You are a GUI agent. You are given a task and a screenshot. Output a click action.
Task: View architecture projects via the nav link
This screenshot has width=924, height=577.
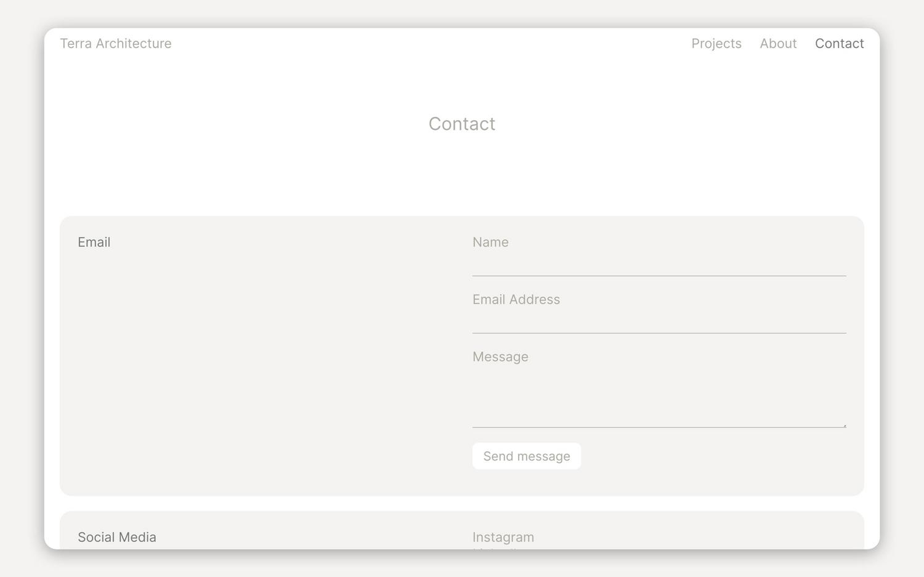coord(716,43)
